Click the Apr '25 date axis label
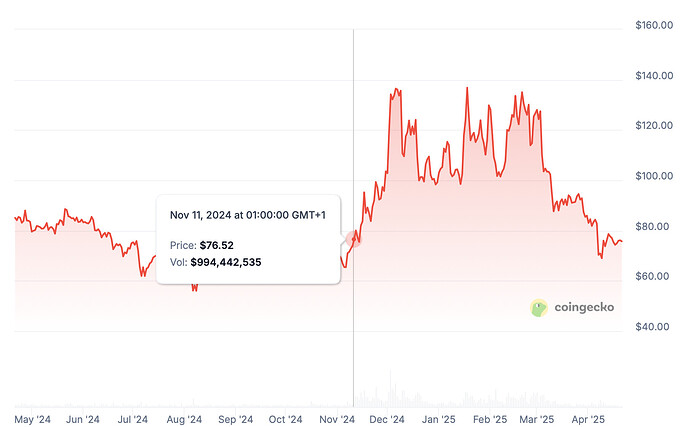 588,420
